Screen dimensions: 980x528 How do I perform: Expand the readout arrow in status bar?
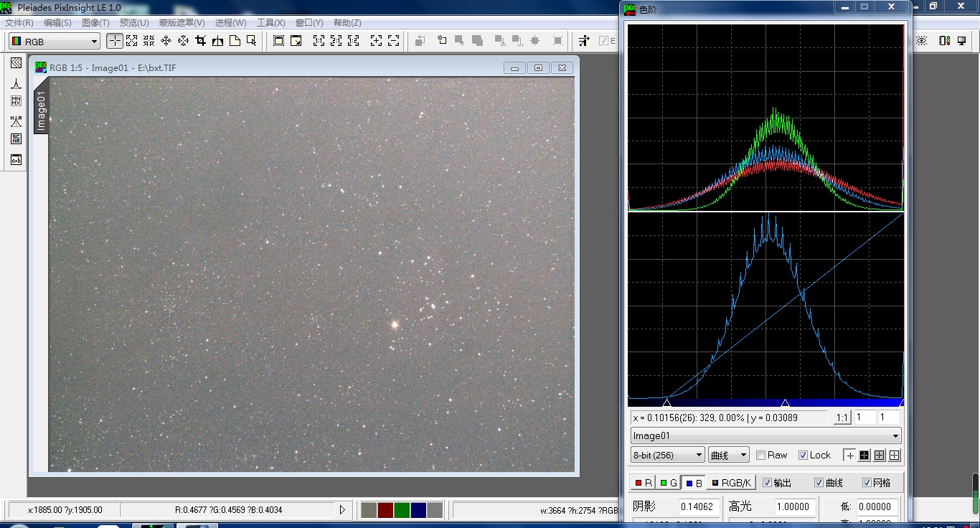point(342,510)
